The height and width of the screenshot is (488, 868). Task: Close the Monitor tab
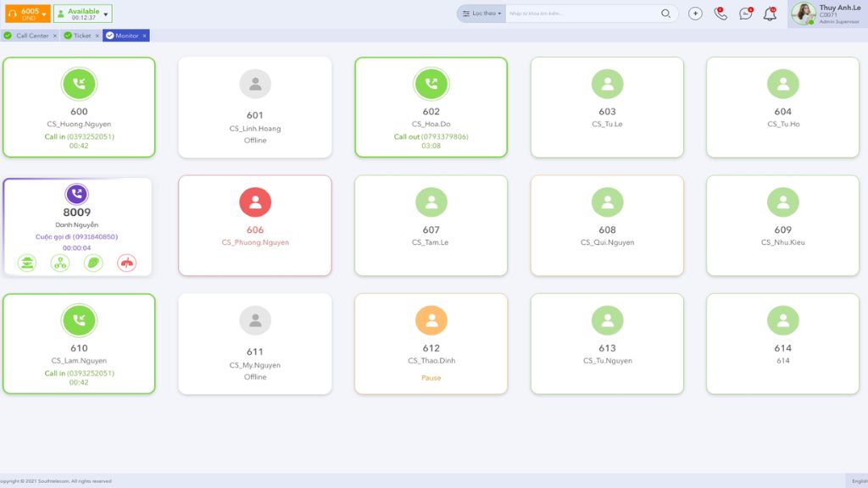pos(144,36)
